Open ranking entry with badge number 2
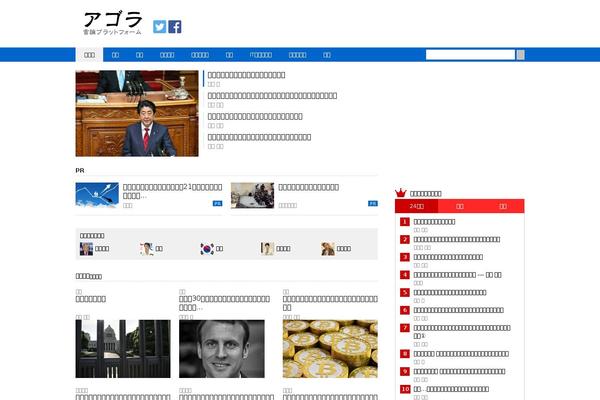 coord(457,239)
